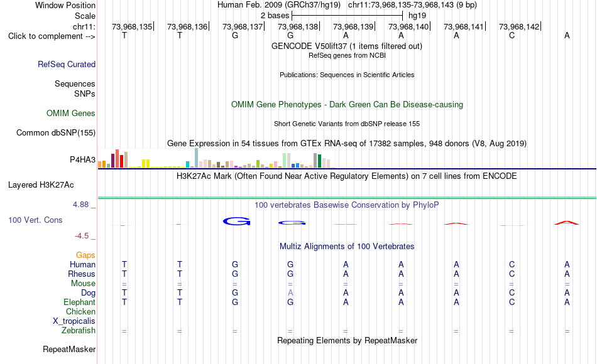Click the Short Genetic Variants dbSNP 155 title
The width and height of the screenshot is (597, 364).
(347, 124)
